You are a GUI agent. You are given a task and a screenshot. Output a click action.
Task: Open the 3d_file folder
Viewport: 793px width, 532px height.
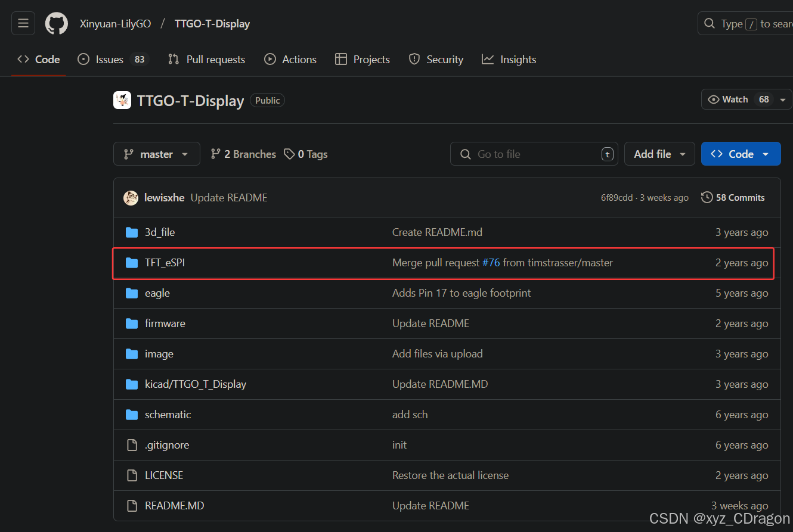pos(160,232)
